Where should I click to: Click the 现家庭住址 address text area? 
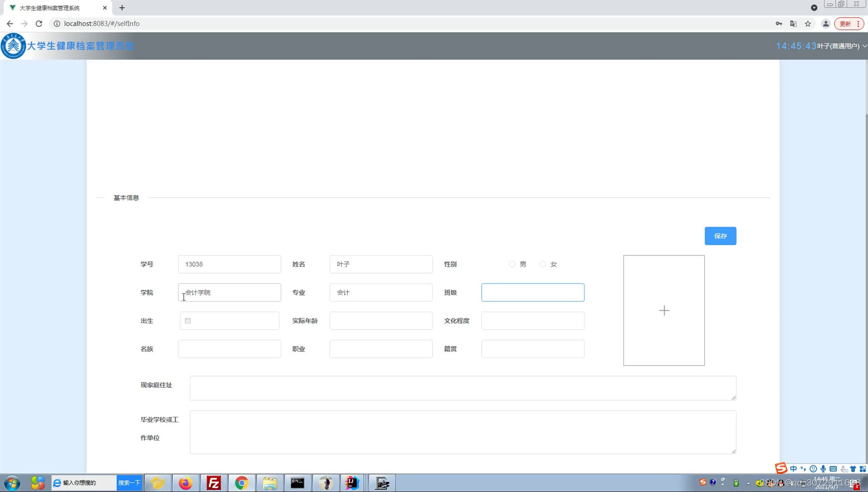click(x=463, y=388)
